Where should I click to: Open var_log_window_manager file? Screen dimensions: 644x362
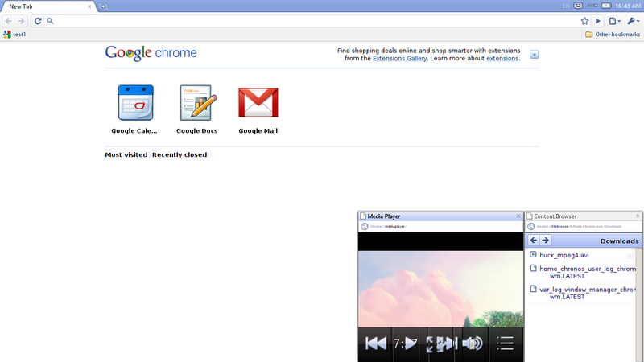[x=588, y=293]
